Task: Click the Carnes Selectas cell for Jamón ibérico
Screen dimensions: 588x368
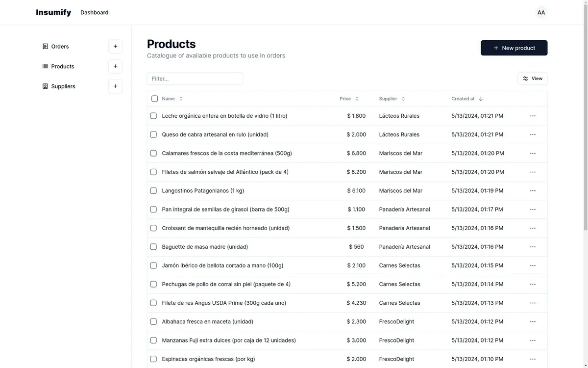Action: (400, 265)
